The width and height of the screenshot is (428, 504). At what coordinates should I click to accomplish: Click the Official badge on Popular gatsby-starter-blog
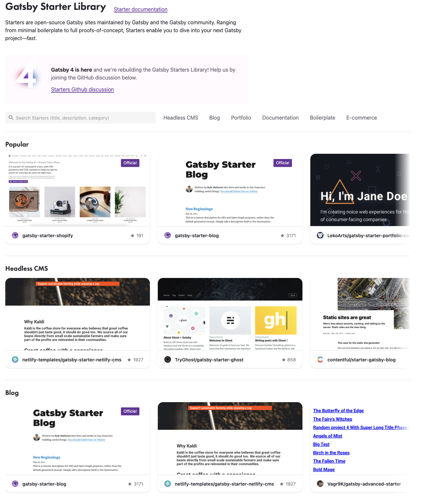(282, 163)
